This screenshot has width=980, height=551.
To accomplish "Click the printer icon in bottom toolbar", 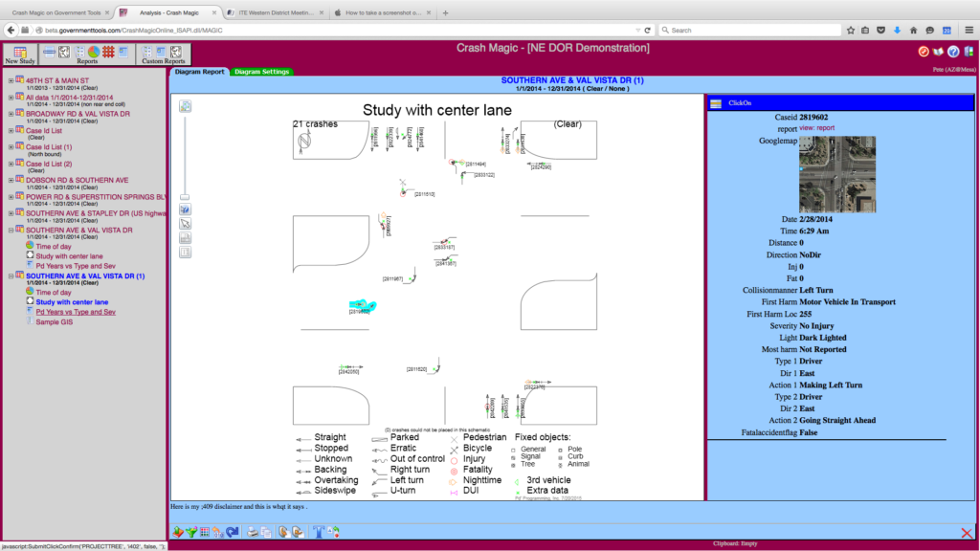I will point(252,532).
